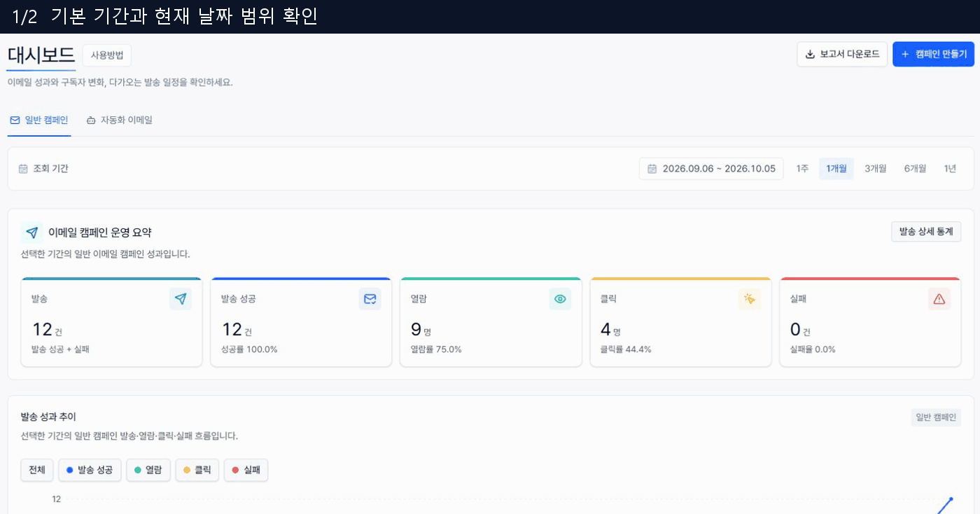Open the 사용방법 guide button
This screenshot has height=514, width=980.
[107, 55]
